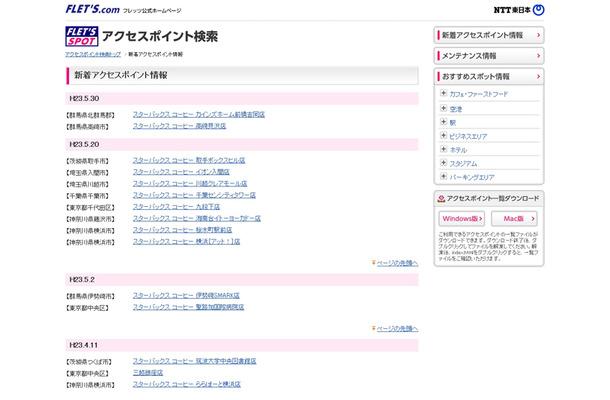Open the パーキングエリア category link
This screenshot has width=610, height=400.
click(472, 177)
